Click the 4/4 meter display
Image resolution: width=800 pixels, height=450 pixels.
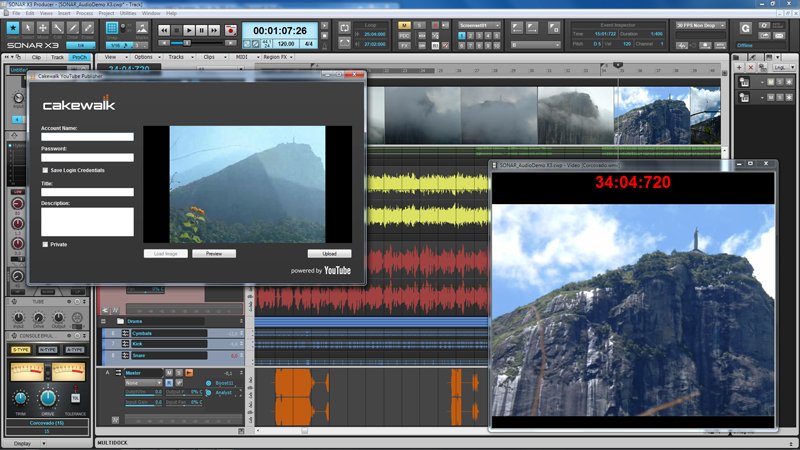click(309, 44)
